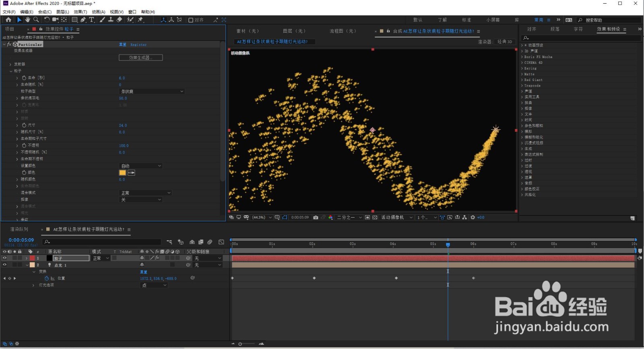Show channel and color management icon
Image resolution: width=644 pixels, height=349 pixels.
coord(330,217)
